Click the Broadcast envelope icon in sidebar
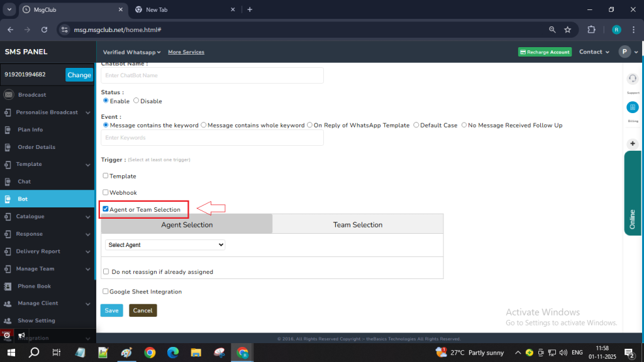Image resolution: width=644 pixels, height=362 pixels. click(8, 95)
